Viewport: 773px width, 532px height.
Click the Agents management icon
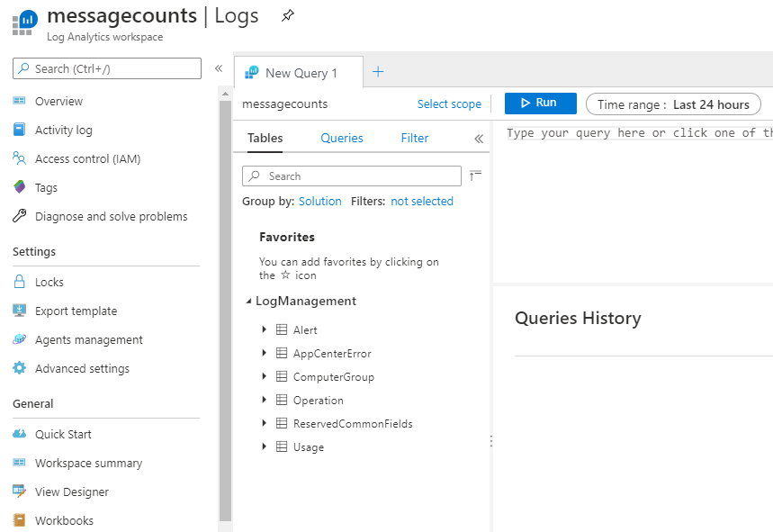pos(19,338)
